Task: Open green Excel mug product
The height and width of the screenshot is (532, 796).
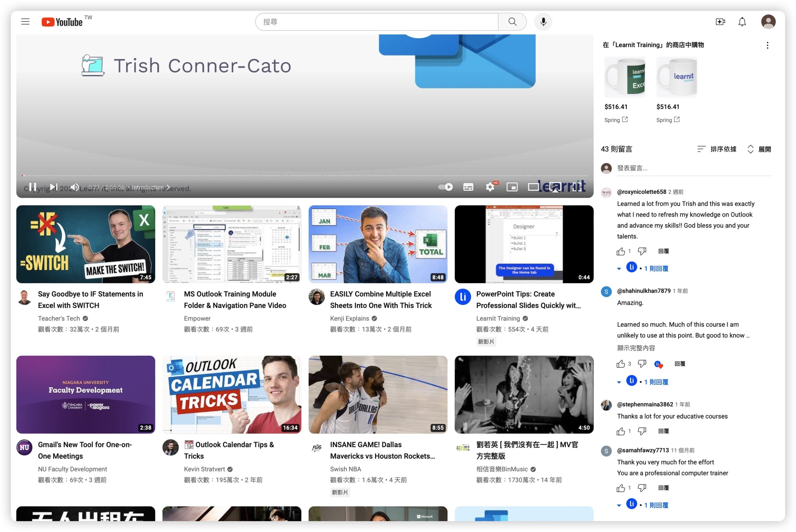Action: [x=624, y=77]
